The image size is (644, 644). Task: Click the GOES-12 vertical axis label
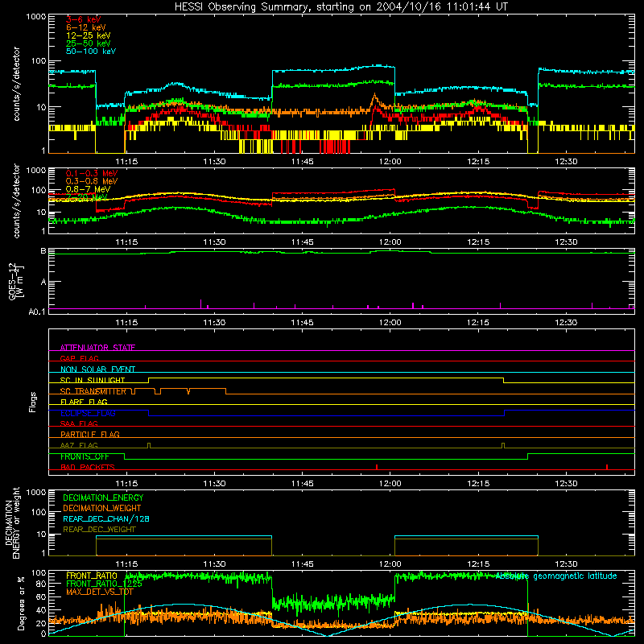point(15,281)
